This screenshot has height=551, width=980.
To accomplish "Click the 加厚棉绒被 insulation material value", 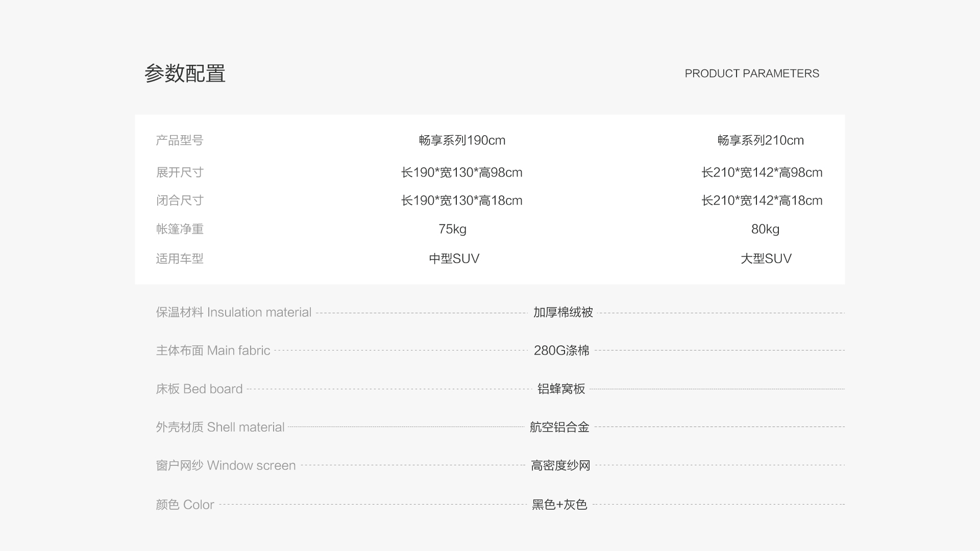I will [562, 312].
